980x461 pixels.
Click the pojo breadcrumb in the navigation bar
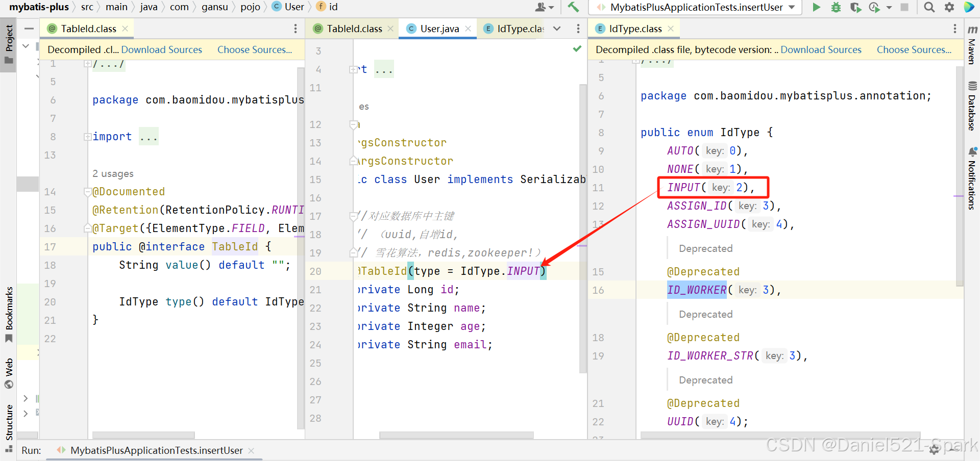tap(250, 7)
